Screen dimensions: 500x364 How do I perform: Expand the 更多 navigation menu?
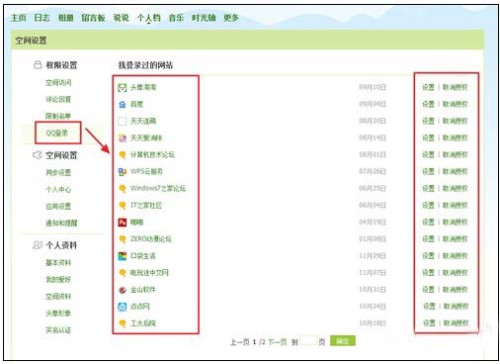(x=231, y=18)
